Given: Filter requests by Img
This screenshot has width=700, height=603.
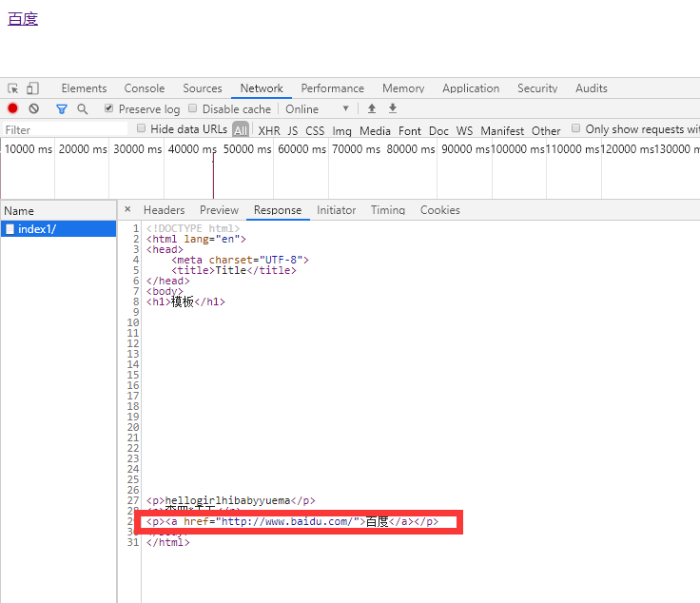Looking at the screenshot, I should 342,130.
